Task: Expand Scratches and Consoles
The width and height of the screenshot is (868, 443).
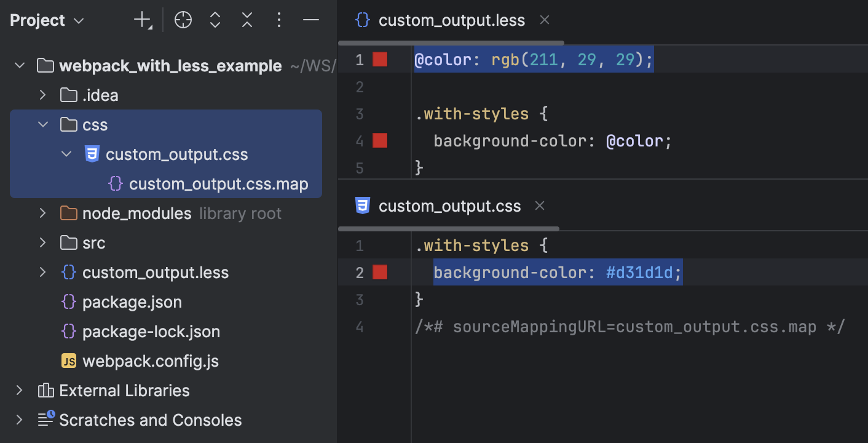Action: (x=18, y=420)
